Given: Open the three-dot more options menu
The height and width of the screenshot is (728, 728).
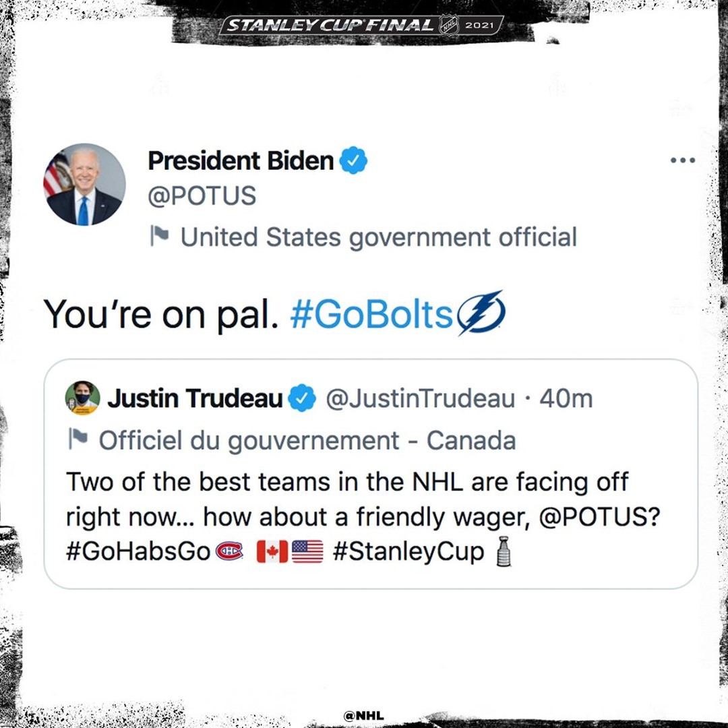Looking at the screenshot, I should (682, 160).
